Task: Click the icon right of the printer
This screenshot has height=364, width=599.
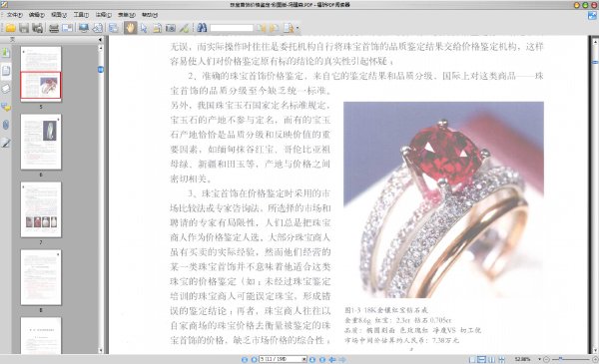Action: point(67,28)
